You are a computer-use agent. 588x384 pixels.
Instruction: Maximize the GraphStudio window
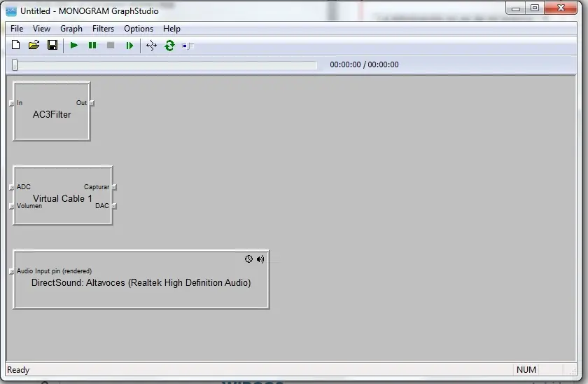[535, 8]
